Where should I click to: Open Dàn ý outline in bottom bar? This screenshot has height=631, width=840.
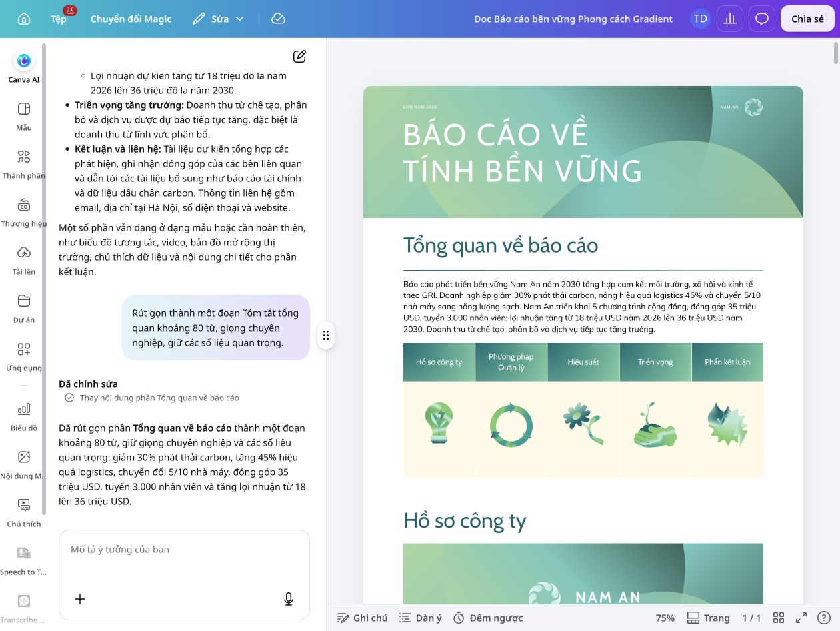(x=420, y=618)
